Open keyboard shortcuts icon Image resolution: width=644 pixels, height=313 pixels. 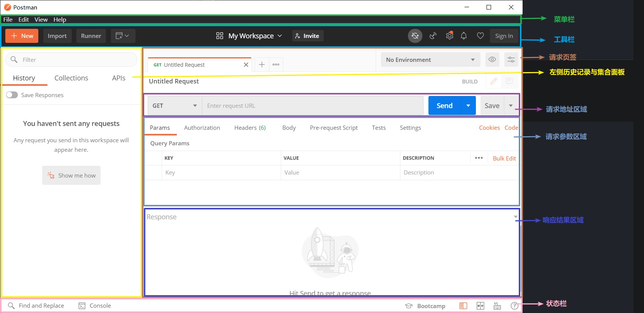coord(497,306)
